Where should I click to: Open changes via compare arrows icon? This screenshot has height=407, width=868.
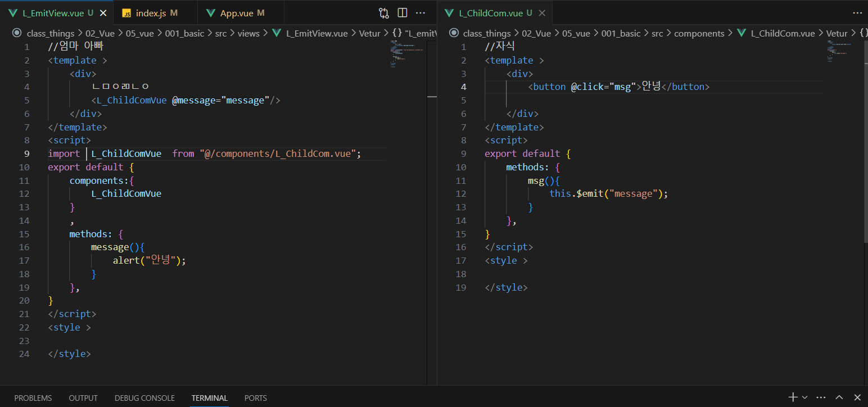pos(384,13)
